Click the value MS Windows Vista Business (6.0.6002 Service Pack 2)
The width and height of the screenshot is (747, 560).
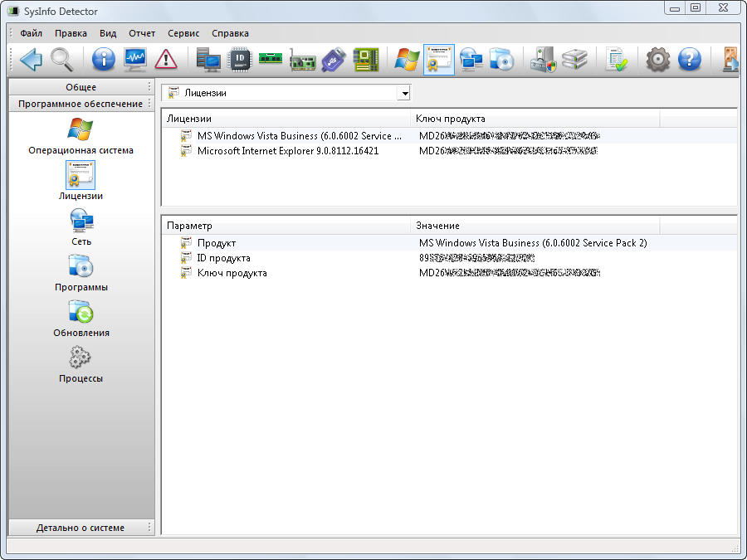tap(533, 243)
